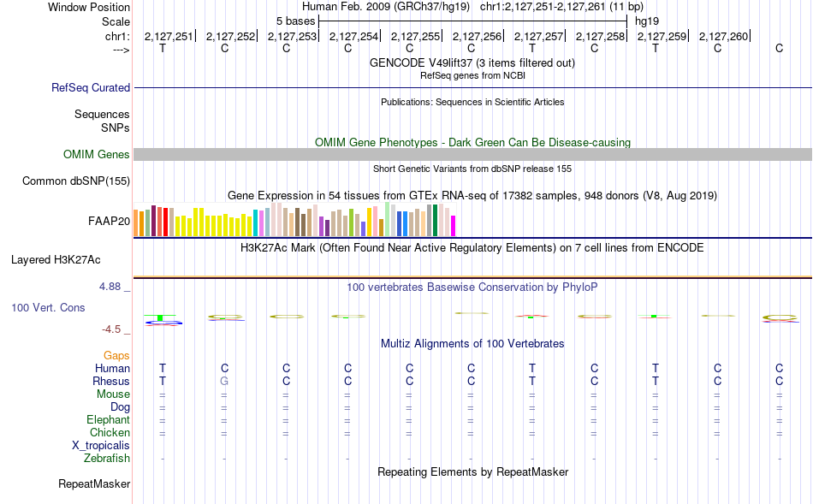
Task: Click the -4.5 PhyloP lower scale value
Action: tap(111, 329)
